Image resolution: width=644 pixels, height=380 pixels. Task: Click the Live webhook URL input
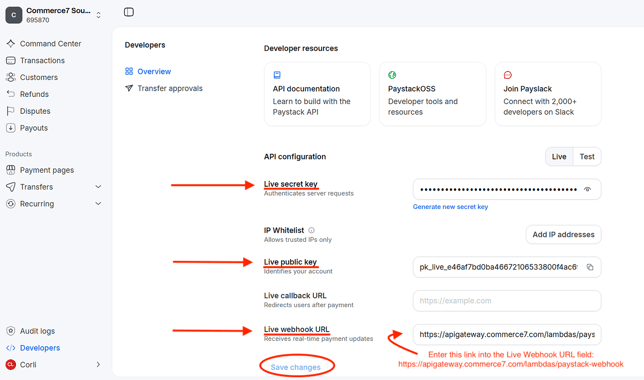(507, 334)
